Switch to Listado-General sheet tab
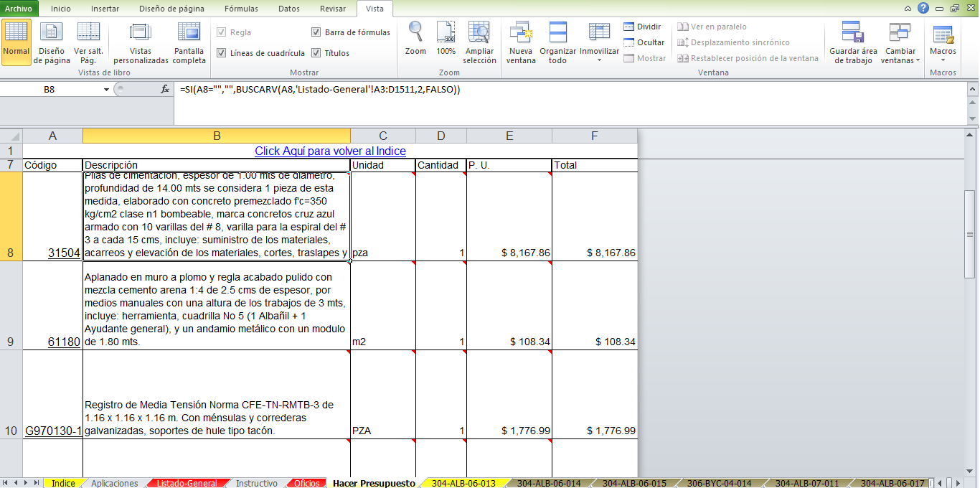 point(187,483)
